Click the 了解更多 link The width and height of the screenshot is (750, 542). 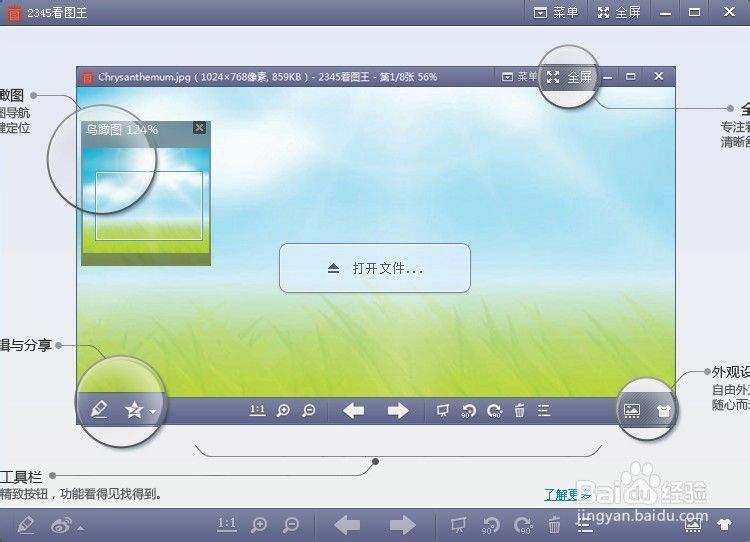pyautogui.click(x=567, y=494)
